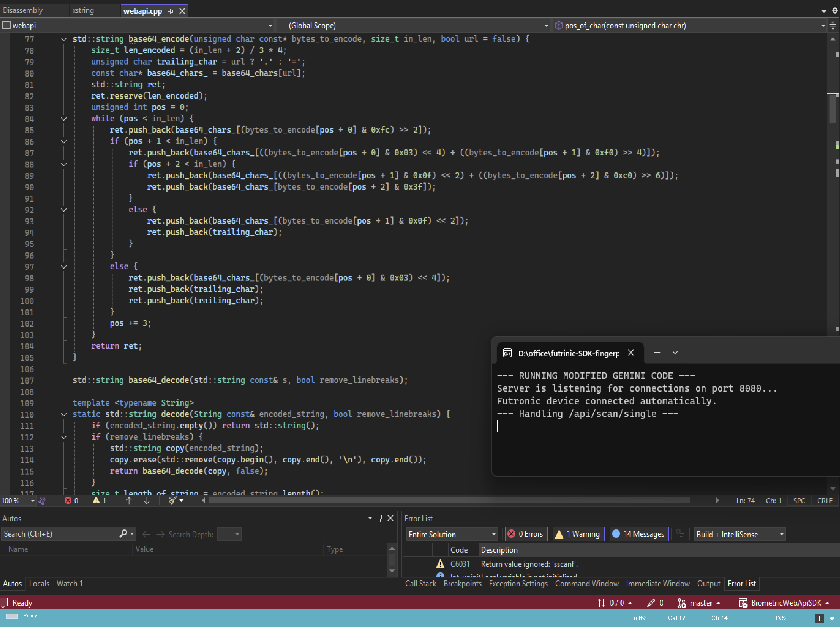The height and width of the screenshot is (627, 840).
Task: Open the webapi project scope dropdown
Action: tap(137, 26)
